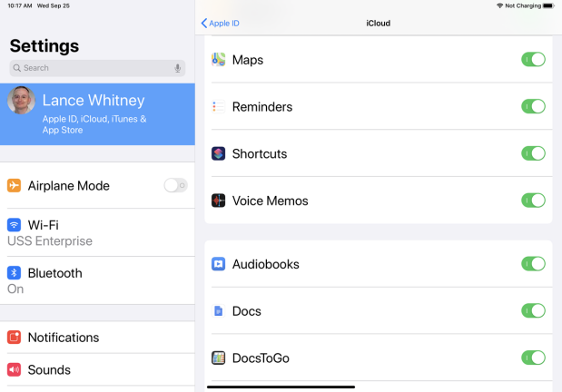Tap the red Notifications icon

[x=14, y=338]
